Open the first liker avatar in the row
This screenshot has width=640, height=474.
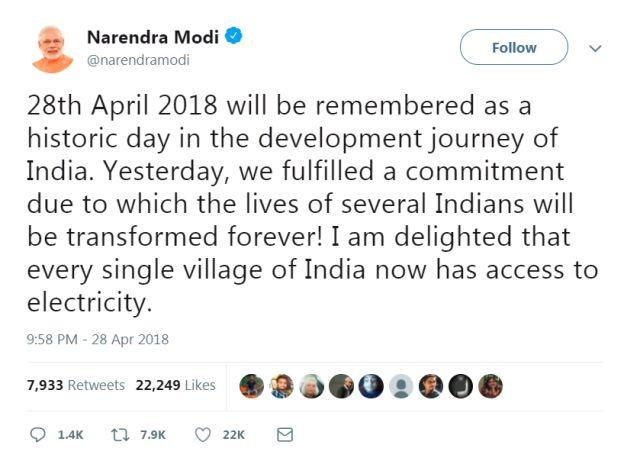252,386
